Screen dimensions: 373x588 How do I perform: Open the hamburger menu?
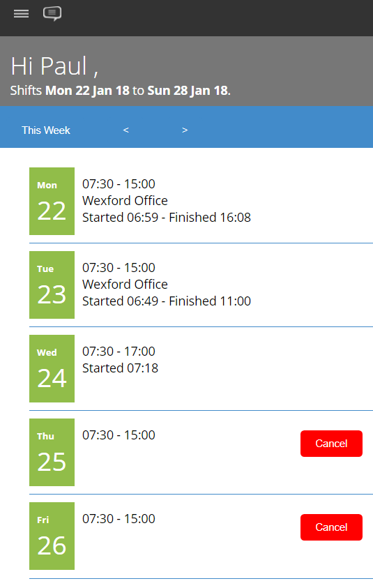click(21, 14)
